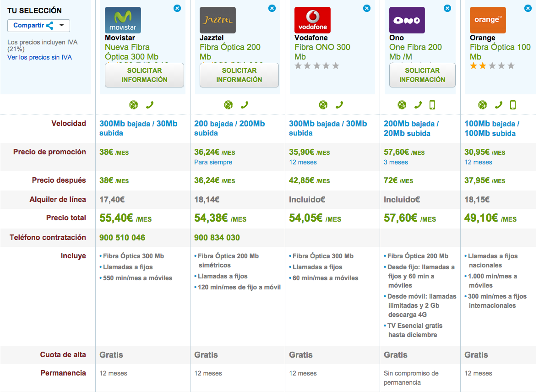The width and height of the screenshot is (539, 392).
Task: Open Vodafone 'Fibra ONO 300 Mb' plan
Action: [x=322, y=52]
